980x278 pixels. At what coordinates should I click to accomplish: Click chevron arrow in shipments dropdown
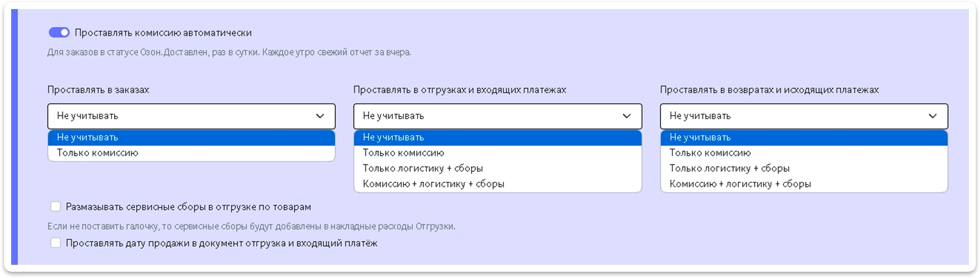(627, 116)
